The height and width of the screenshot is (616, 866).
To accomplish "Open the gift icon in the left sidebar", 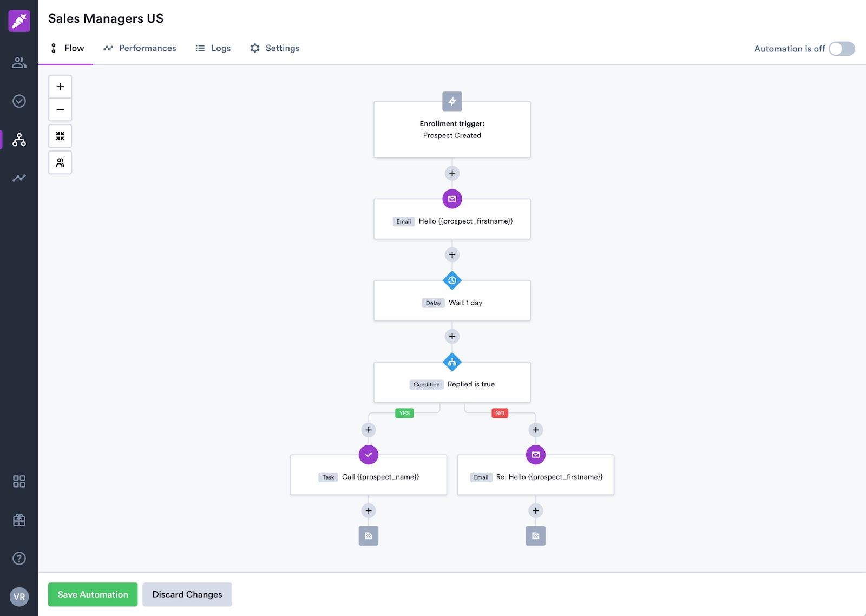I will pos(19,520).
